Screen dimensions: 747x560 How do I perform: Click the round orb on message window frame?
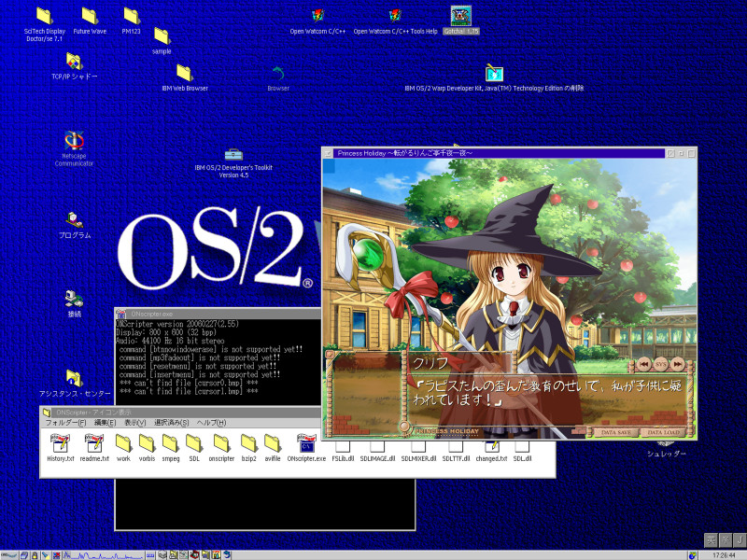(x=404, y=427)
